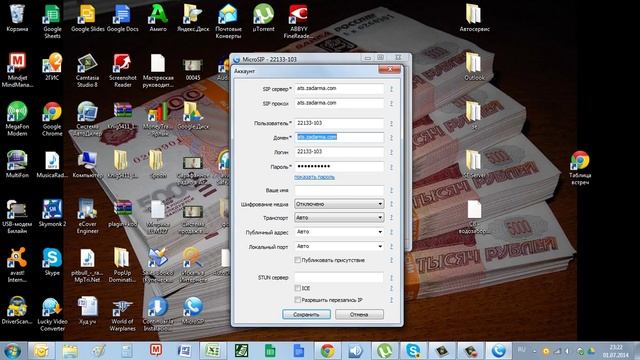Open Почтовые Конверты desktop icon
The image size is (640, 360).
point(228,21)
